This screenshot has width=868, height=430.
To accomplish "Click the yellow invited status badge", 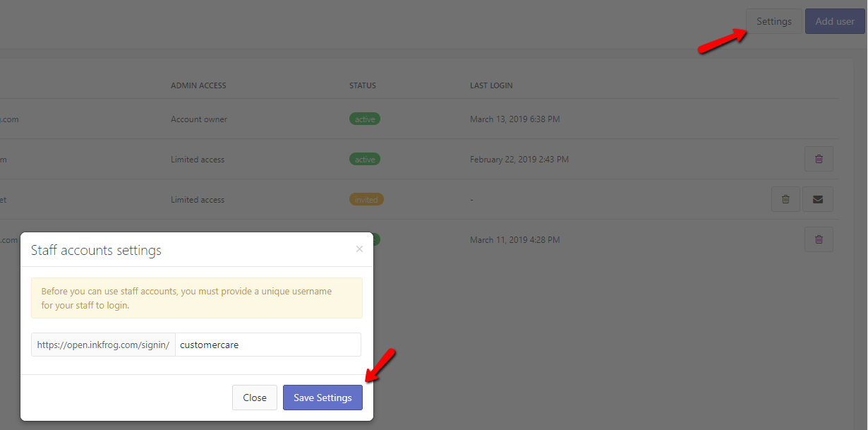I will (x=366, y=200).
